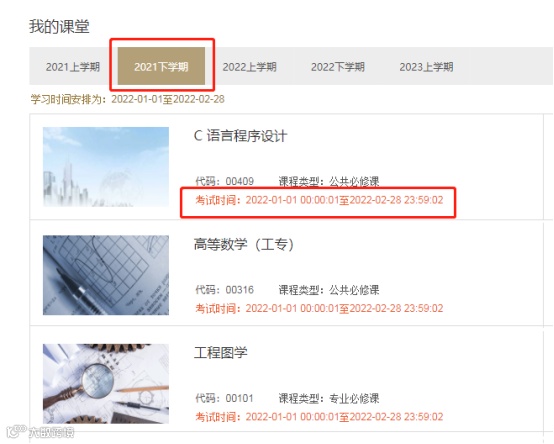Open the 工程图学 magnifying glass thumbnail
Viewport: 554px width, 444px height.
106,384
